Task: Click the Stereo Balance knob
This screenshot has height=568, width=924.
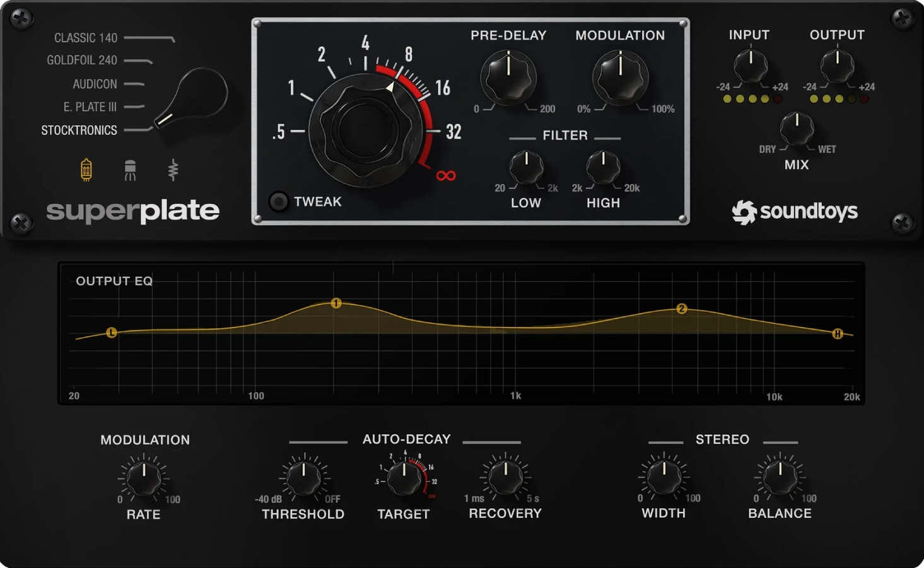Action: point(780,477)
